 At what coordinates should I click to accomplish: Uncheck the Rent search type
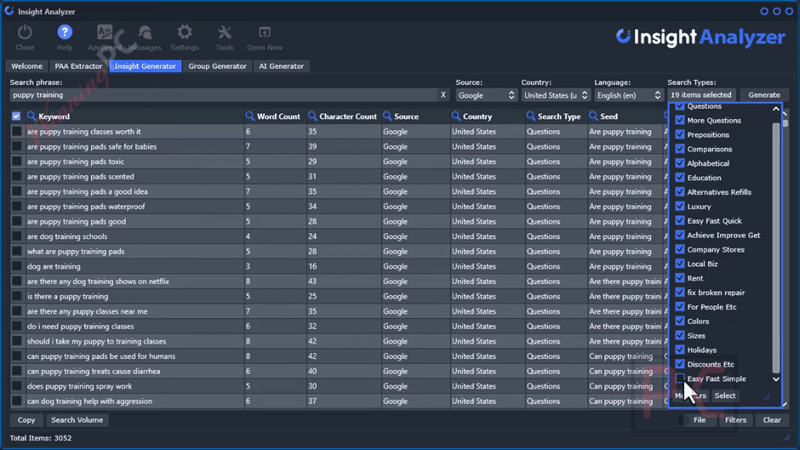(680, 278)
